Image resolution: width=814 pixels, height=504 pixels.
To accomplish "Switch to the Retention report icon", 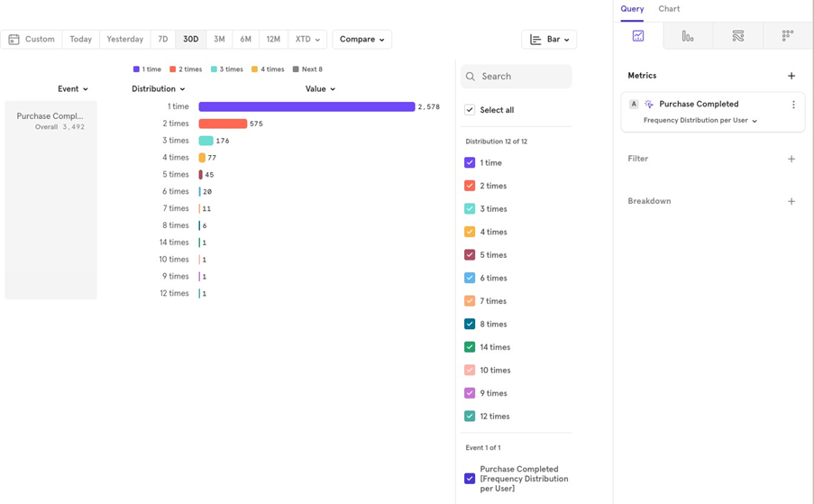I will (787, 36).
